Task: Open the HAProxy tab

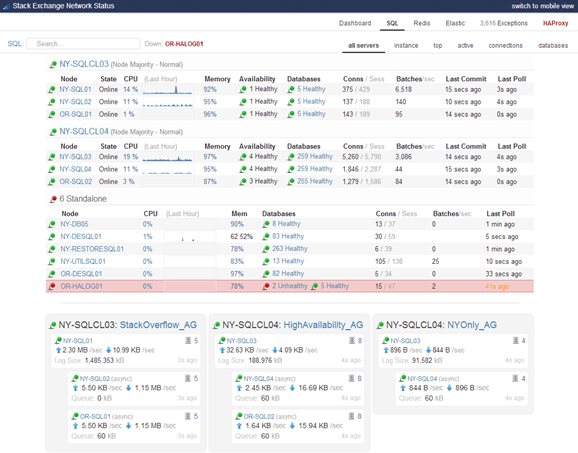Action: [556, 23]
